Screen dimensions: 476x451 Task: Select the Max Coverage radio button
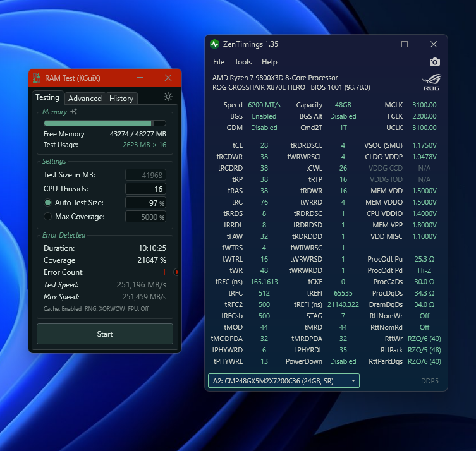pyautogui.click(x=47, y=217)
